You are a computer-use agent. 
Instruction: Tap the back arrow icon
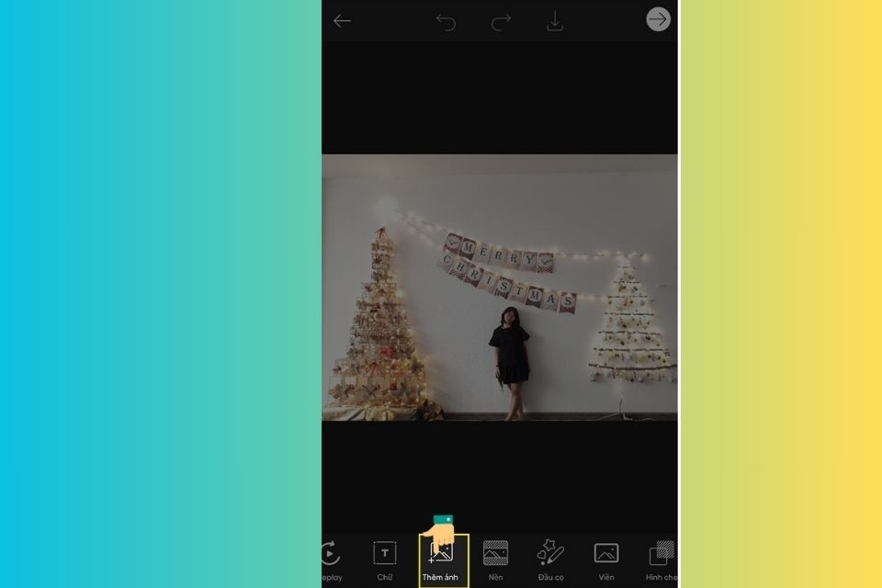click(342, 21)
